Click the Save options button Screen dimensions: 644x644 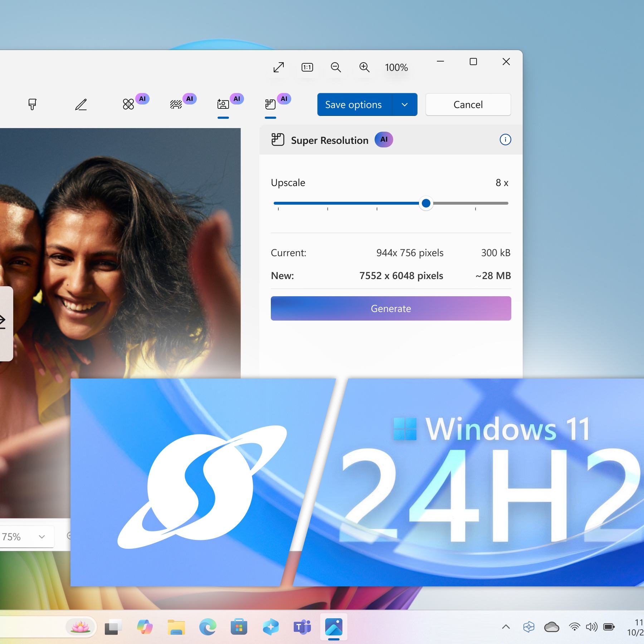[x=355, y=104]
